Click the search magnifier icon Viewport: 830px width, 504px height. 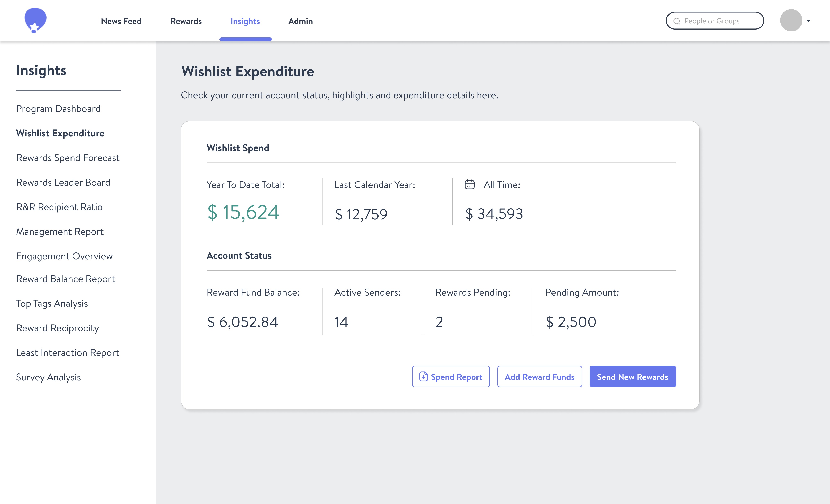pos(676,21)
